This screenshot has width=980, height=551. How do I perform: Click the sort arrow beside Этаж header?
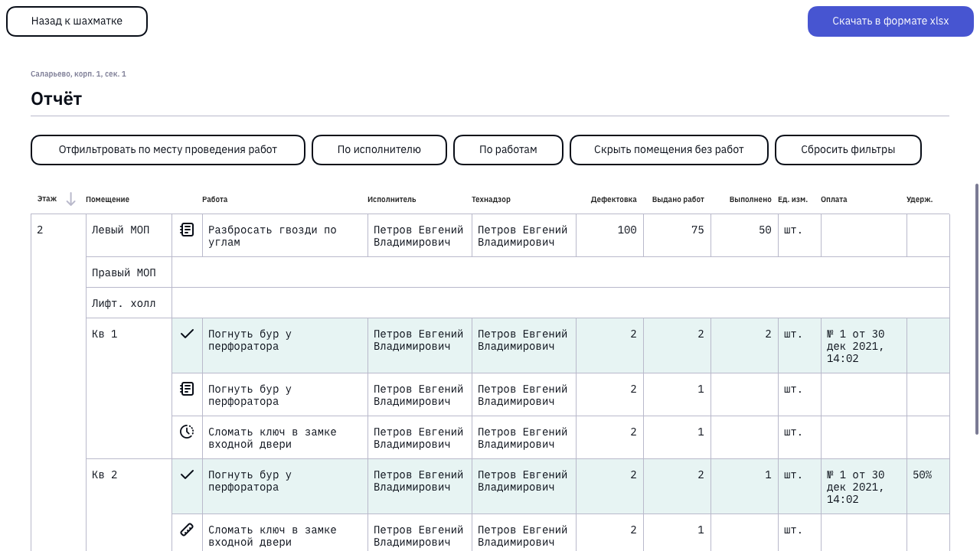pos(71,200)
